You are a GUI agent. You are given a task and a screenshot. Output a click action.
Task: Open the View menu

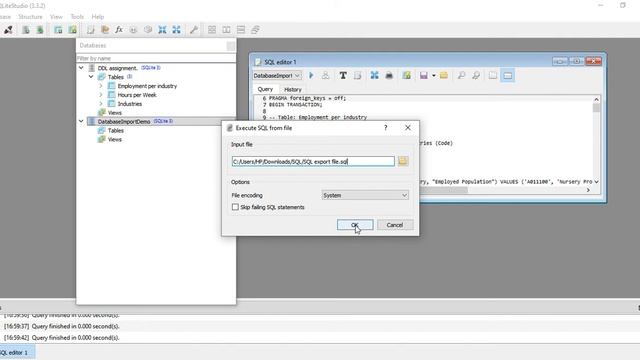tap(56, 17)
